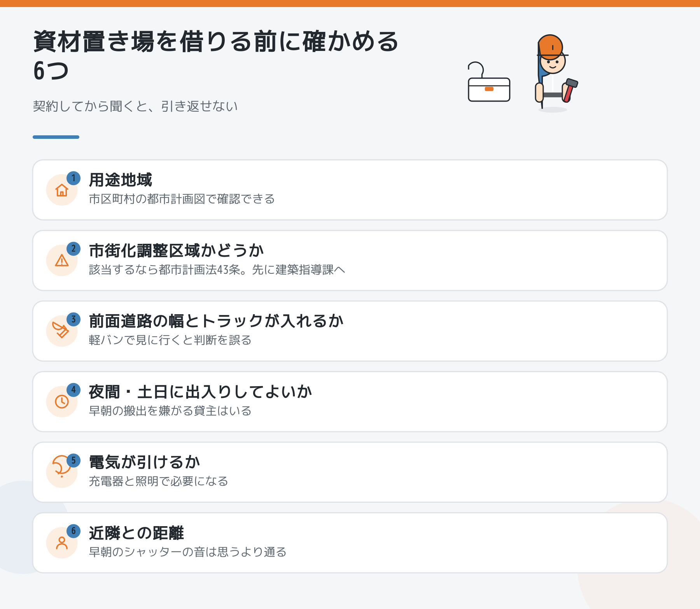This screenshot has width=700, height=609.
Task: Click the number 2 badge on 市街化調整区域かどうか
Action: (73, 249)
